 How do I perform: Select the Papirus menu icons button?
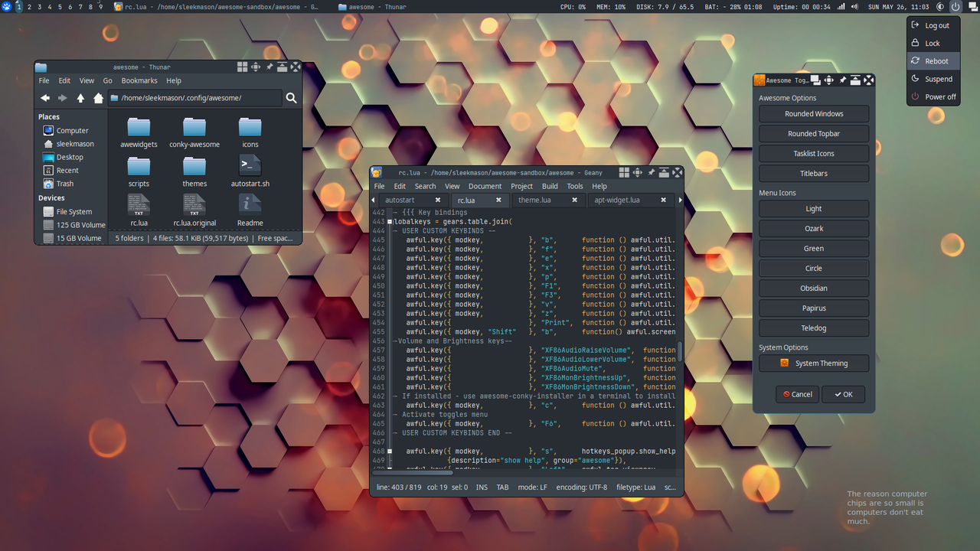(814, 308)
